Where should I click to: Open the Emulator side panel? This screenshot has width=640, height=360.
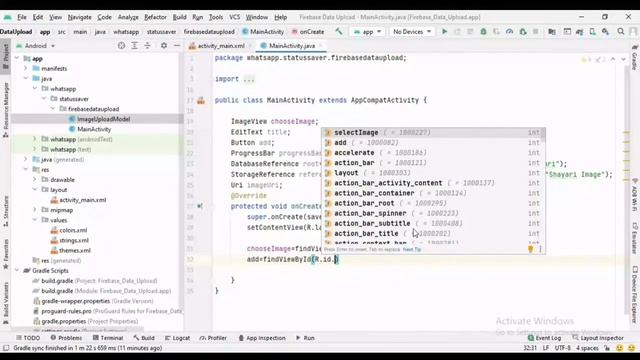click(x=635, y=239)
